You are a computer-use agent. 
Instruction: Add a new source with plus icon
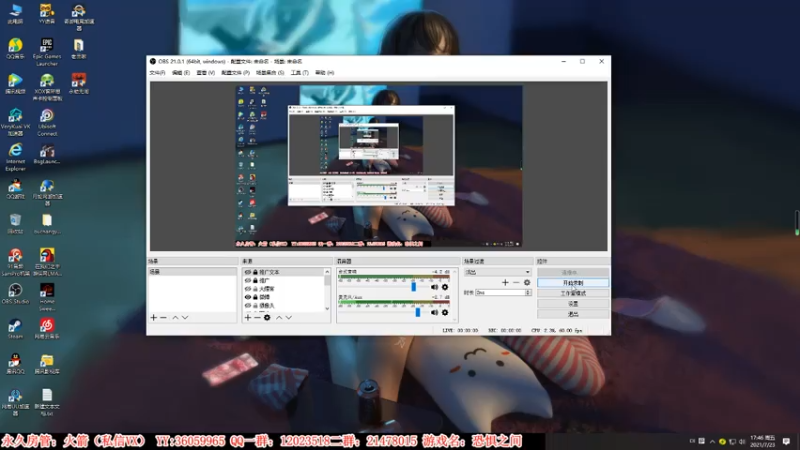(247, 317)
